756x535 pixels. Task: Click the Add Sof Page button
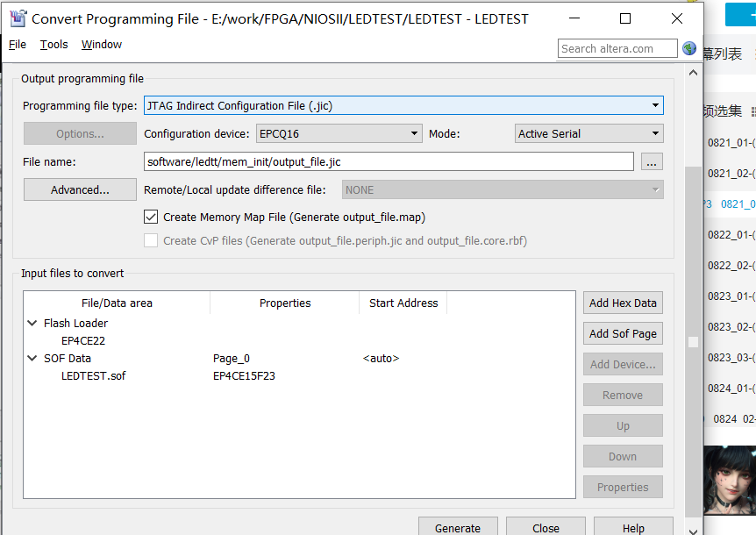coord(623,333)
